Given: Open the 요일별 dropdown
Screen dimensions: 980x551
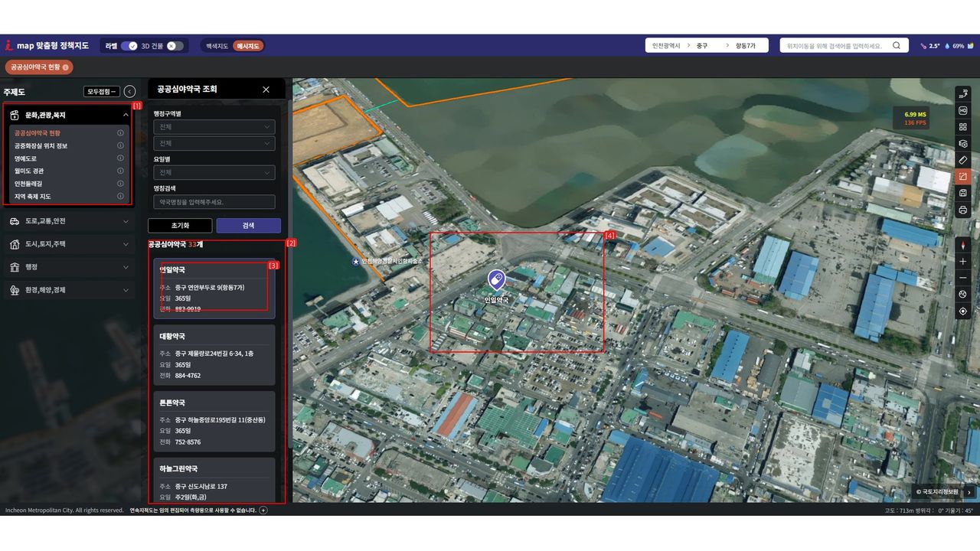Looking at the screenshot, I should (214, 173).
